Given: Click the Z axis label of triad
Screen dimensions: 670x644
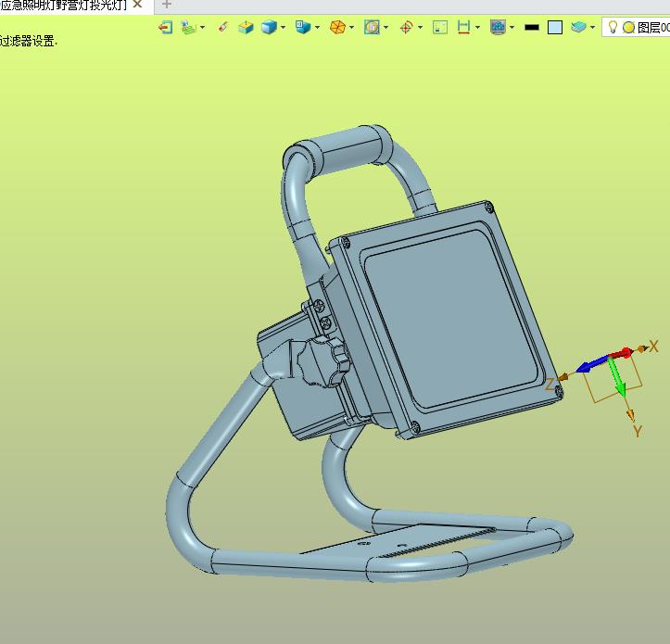Looking at the screenshot, I should click(550, 384).
